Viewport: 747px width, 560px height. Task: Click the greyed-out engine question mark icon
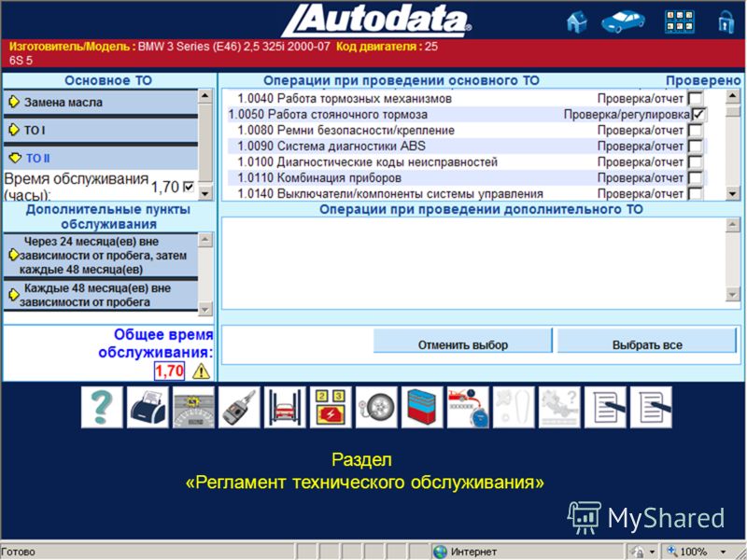[x=559, y=408]
